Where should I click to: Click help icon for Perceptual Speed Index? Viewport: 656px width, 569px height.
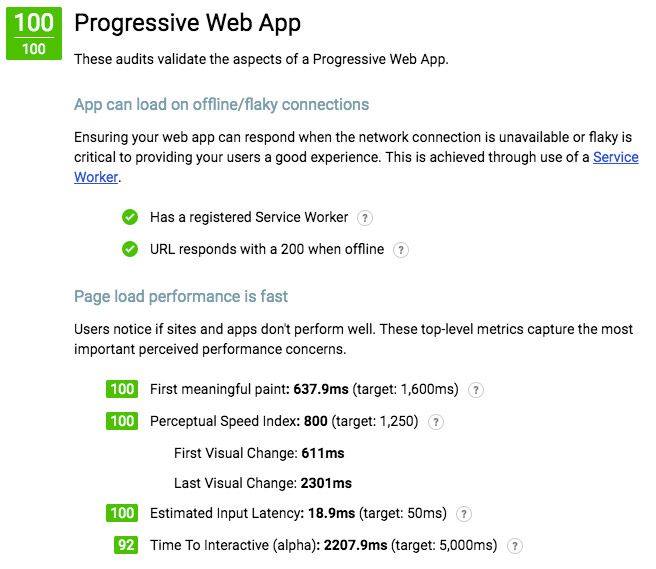pos(436,422)
